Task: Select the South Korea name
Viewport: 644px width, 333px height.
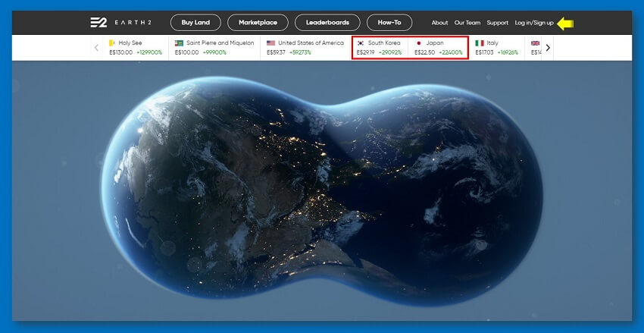Action: pyautogui.click(x=384, y=42)
